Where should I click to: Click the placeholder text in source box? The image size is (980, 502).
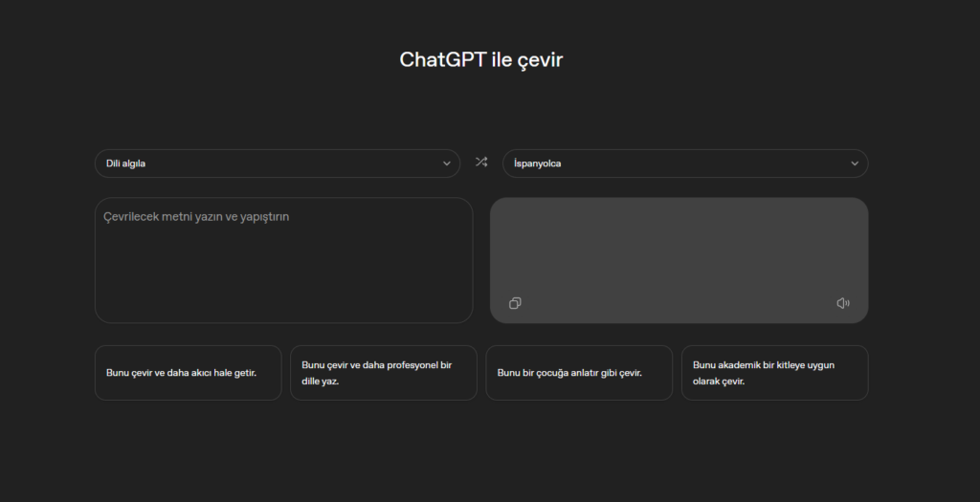[x=196, y=217]
